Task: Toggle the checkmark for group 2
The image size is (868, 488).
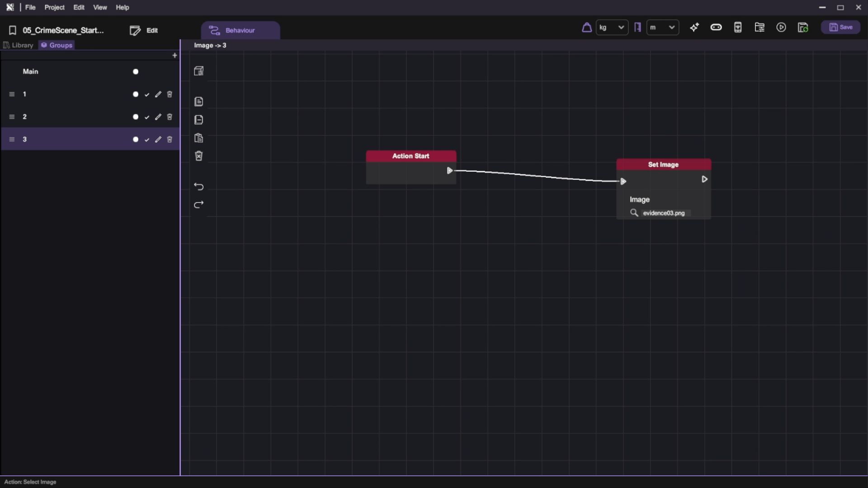Action: 147,117
